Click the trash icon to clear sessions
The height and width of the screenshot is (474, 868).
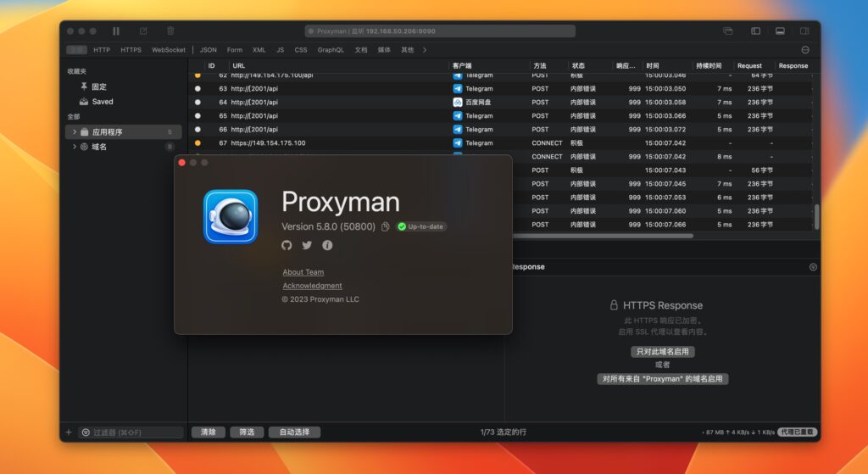[170, 31]
